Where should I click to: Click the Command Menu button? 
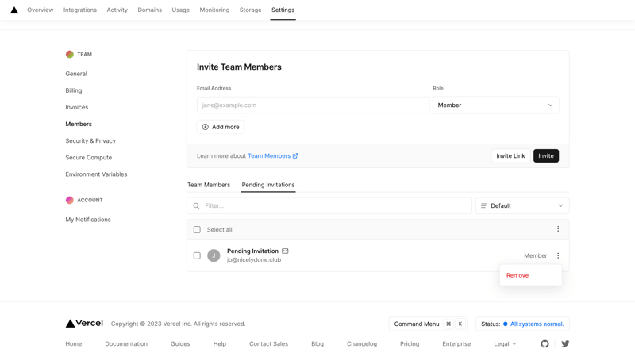click(x=428, y=324)
